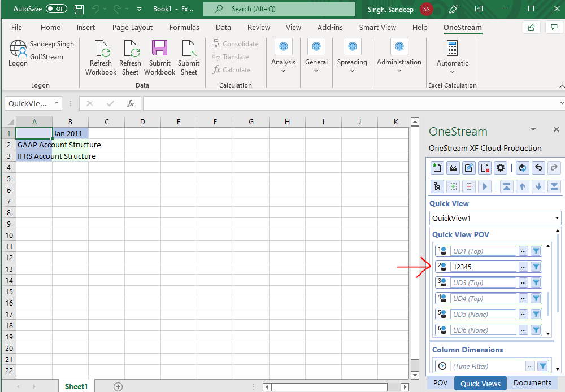565x392 pixels.
Task: Click the filter icon next to UD1 (Top)
Action: click(x=536, y=251)
